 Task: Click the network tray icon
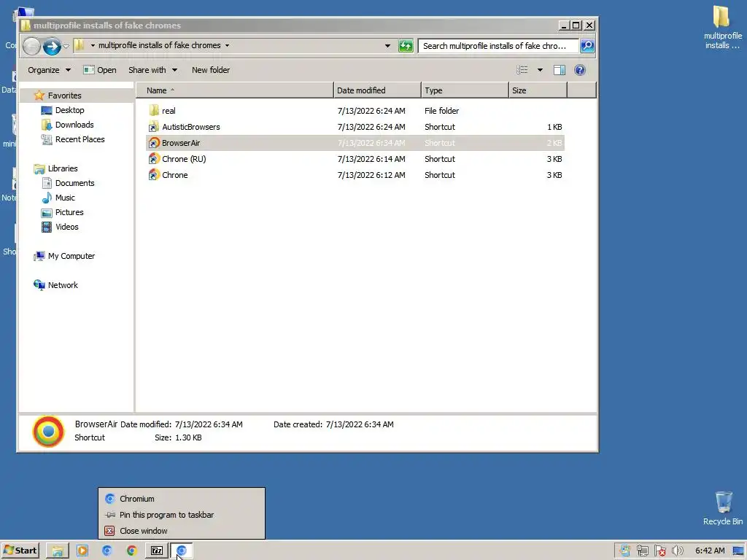642,551
